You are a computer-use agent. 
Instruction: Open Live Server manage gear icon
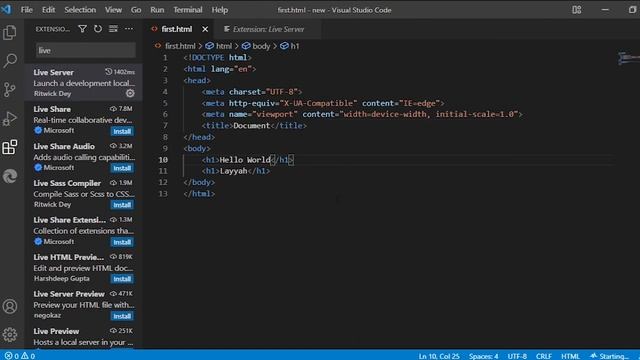[x=130, y=93]
